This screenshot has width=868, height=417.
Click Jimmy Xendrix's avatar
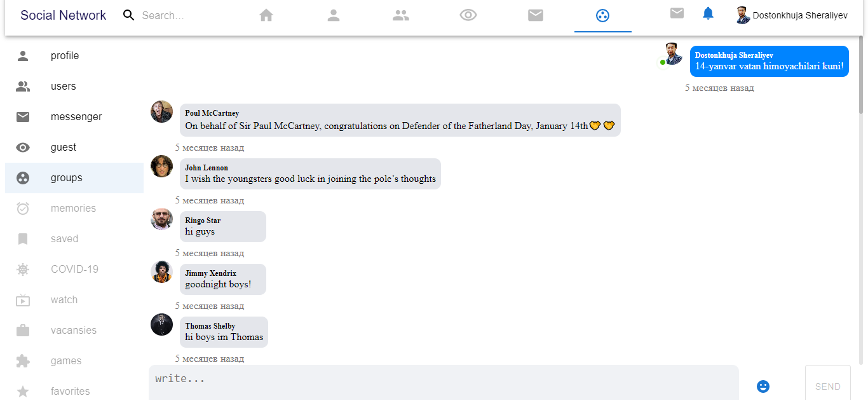(162, 271)
